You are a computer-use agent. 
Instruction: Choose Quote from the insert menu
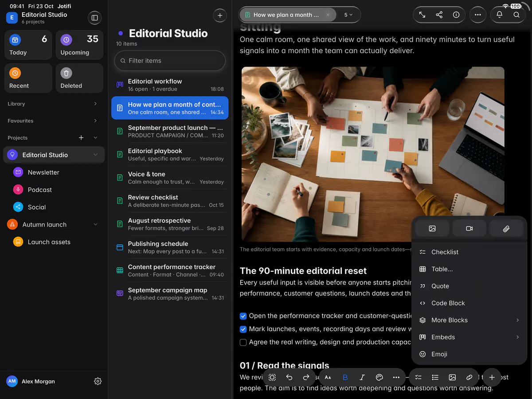tap(469, 286)
